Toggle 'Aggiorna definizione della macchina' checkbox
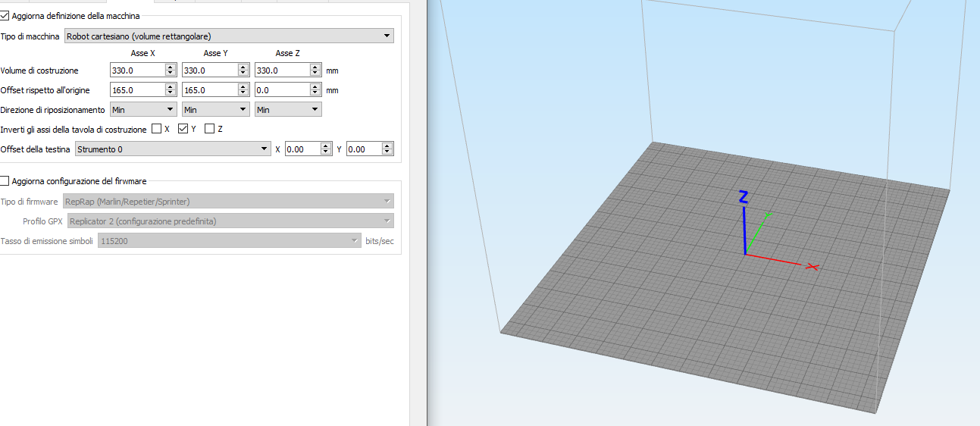980x426 pixels. 5,15
